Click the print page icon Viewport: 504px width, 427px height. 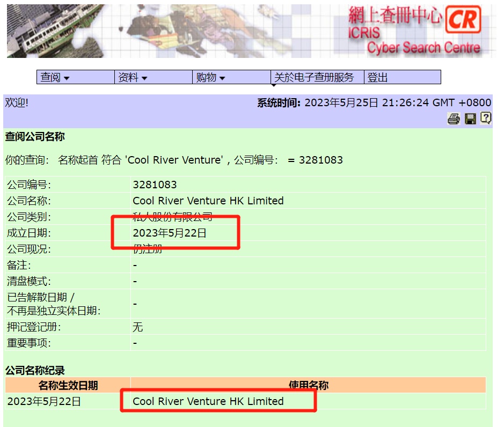(454, 119)
